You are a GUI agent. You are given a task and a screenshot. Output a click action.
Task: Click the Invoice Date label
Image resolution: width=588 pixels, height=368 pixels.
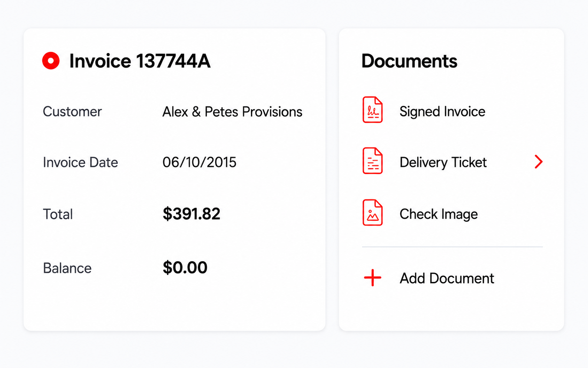click(80, 162)
